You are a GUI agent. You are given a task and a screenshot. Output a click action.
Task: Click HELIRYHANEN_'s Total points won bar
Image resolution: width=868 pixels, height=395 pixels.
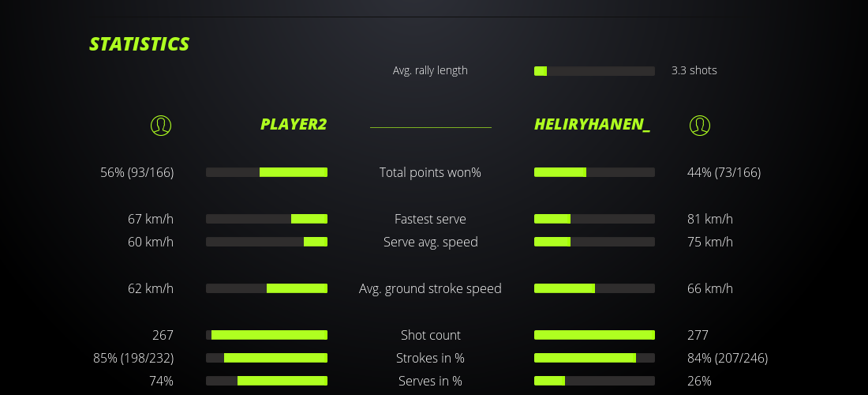click(x=594, y=172)
